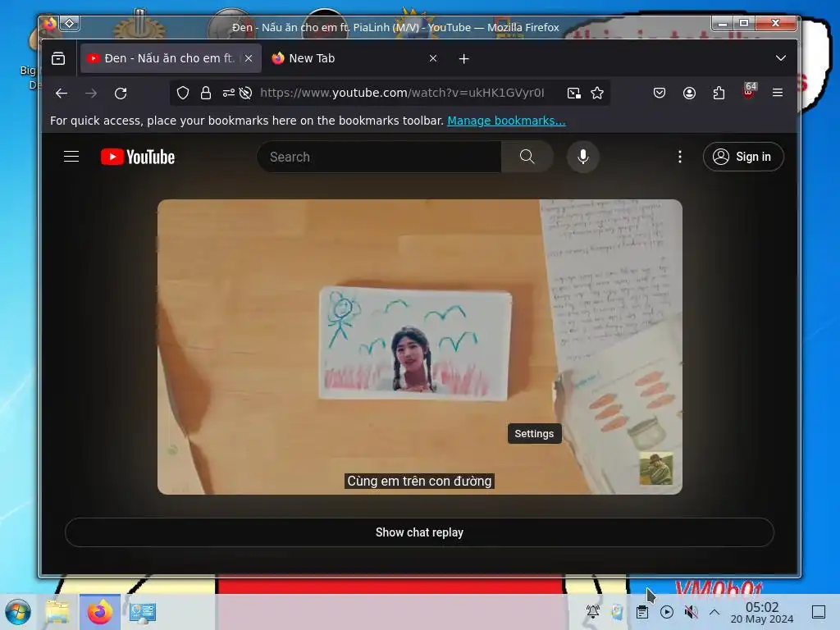Bookmark this page with the star
Screen dimensions: 840x630
597,94
